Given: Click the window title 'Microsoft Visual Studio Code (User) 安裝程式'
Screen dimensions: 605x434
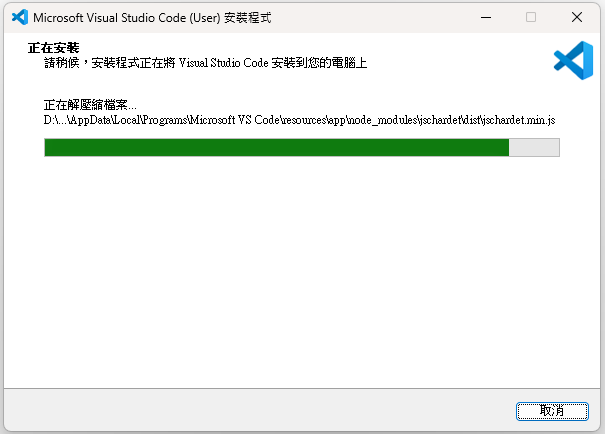Looking at the screenshot, I should coord(152,18).
